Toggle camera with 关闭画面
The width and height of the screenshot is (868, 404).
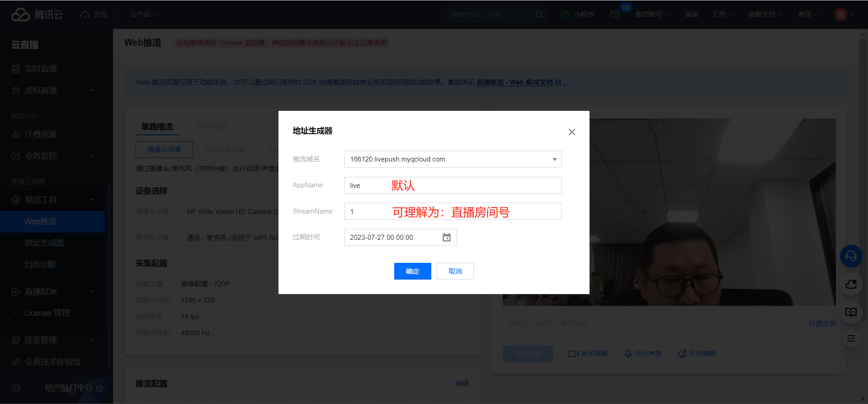(x=588, y=354)
